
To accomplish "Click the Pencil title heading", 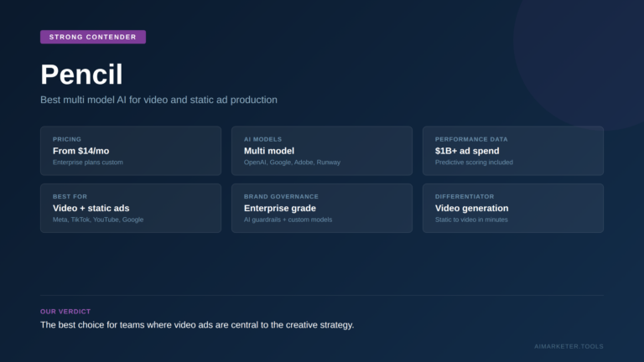I will pos(81,75).
